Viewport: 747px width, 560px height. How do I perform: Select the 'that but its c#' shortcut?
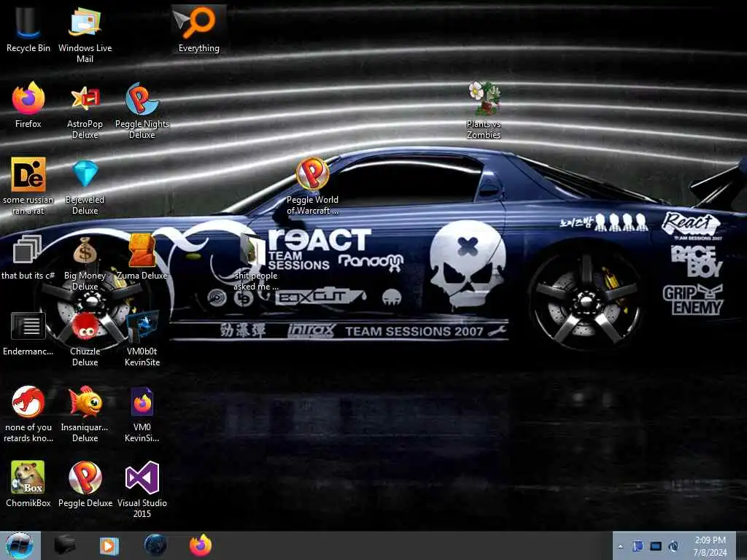28,257
